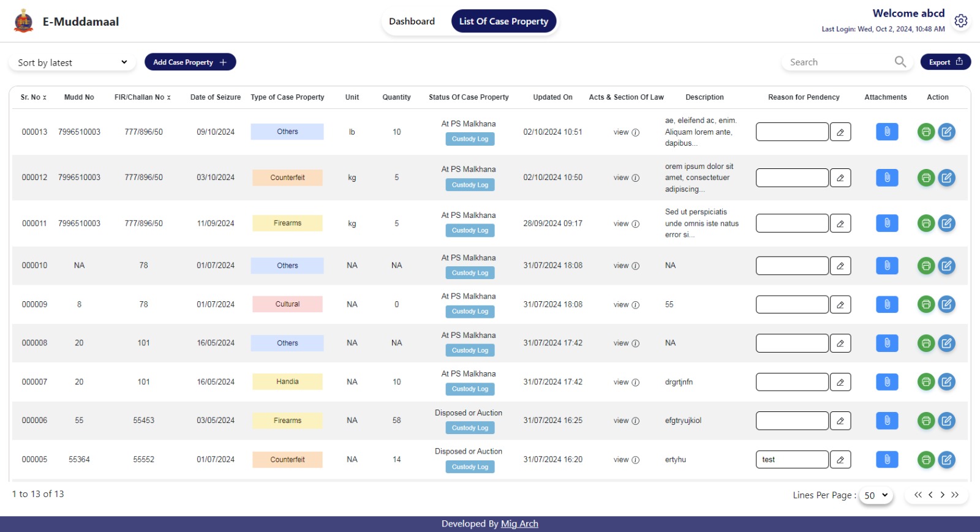Click the Welcome abcd greeting

(908, 13)
